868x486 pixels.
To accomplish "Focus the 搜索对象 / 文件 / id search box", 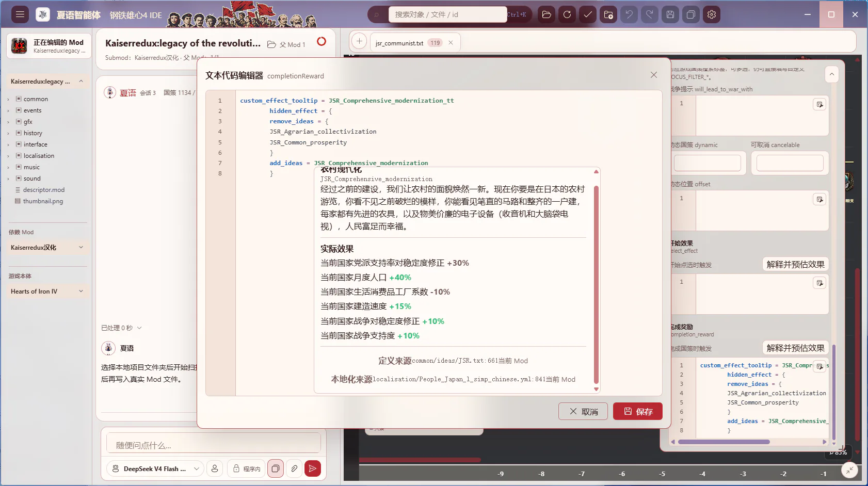I will [447, 14].
